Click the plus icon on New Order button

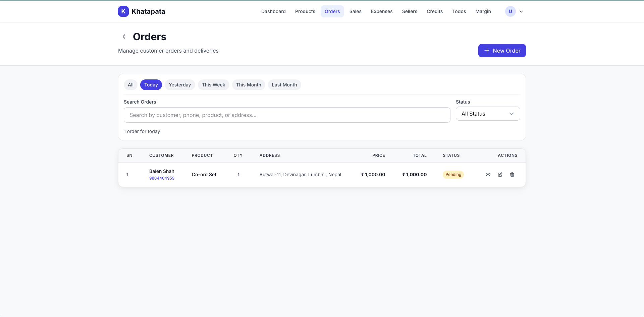point(487,51)
